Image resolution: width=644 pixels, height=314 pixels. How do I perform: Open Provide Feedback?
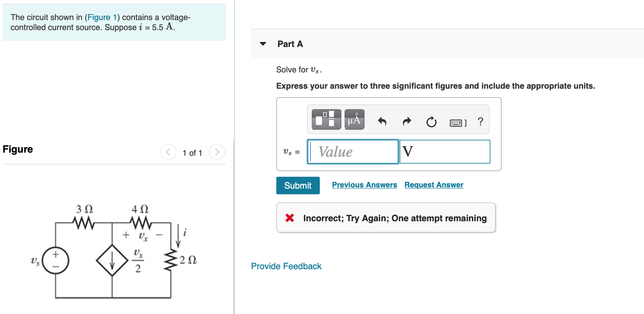pos(286,266)
